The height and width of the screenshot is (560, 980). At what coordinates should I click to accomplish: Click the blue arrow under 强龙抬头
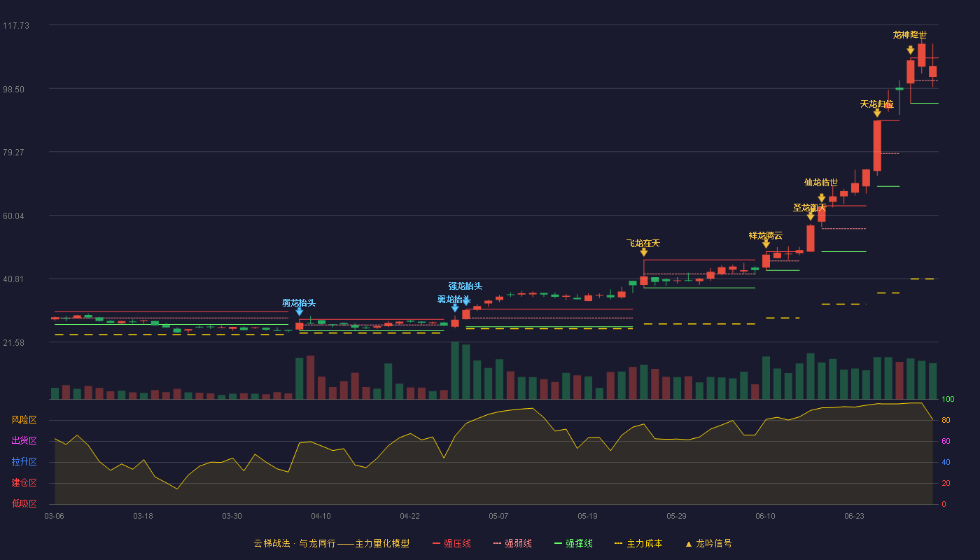pos(466,302)
